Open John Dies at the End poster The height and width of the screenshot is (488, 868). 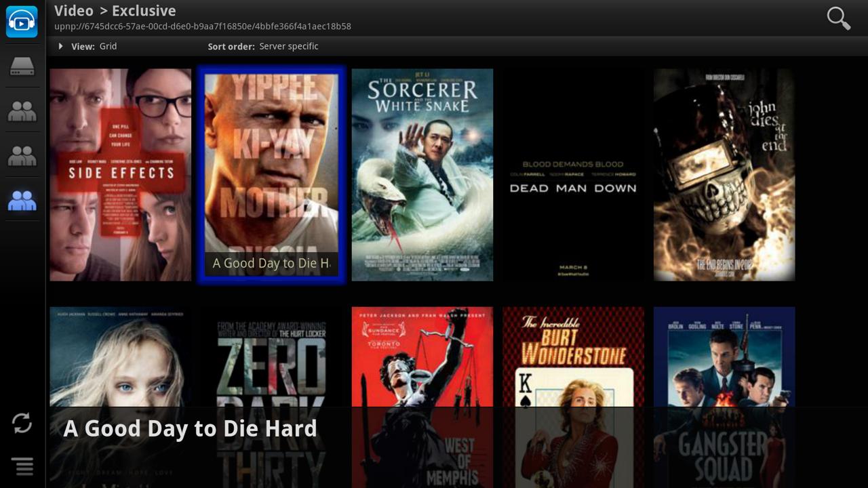point(724,175)
